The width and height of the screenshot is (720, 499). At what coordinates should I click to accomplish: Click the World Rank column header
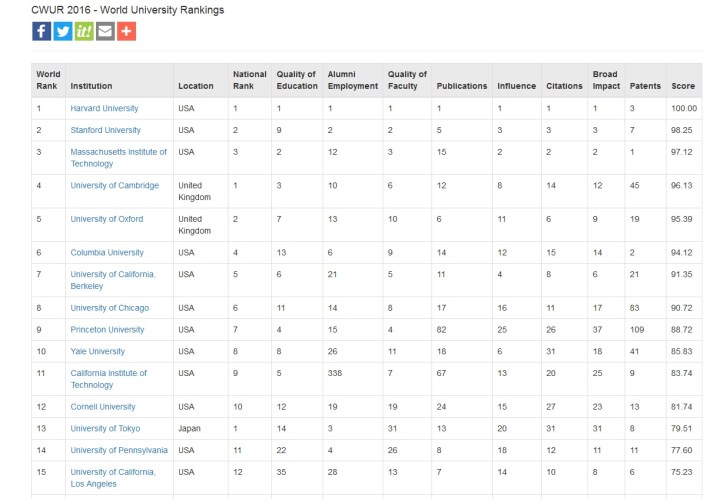click(x=48, y=80)
